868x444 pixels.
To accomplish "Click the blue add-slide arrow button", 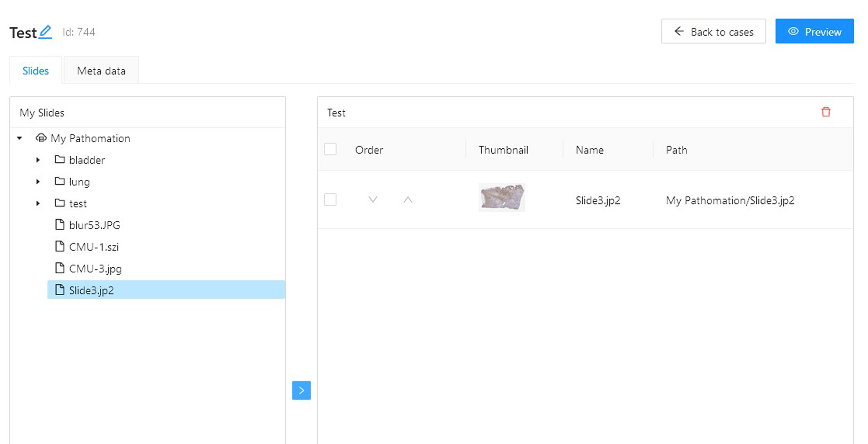I will [x=301, y=390].
